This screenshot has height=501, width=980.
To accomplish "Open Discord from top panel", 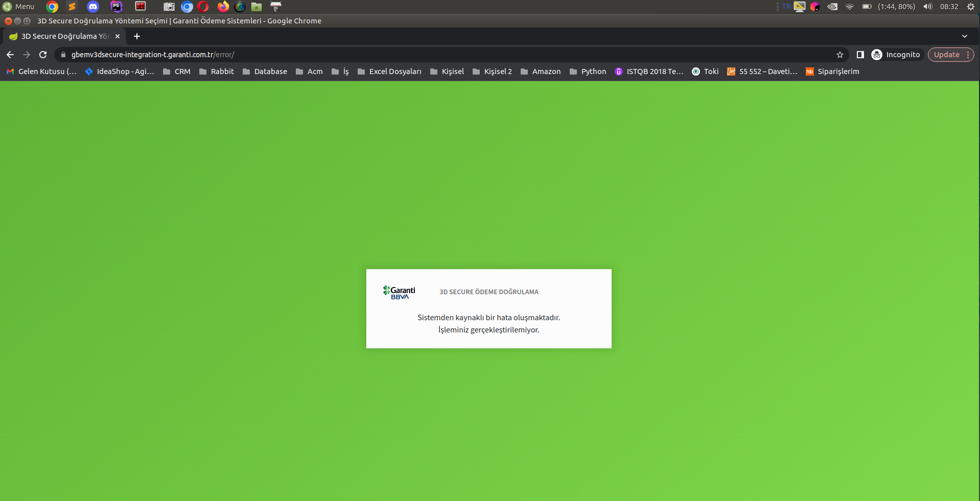I will pos(93,7).
